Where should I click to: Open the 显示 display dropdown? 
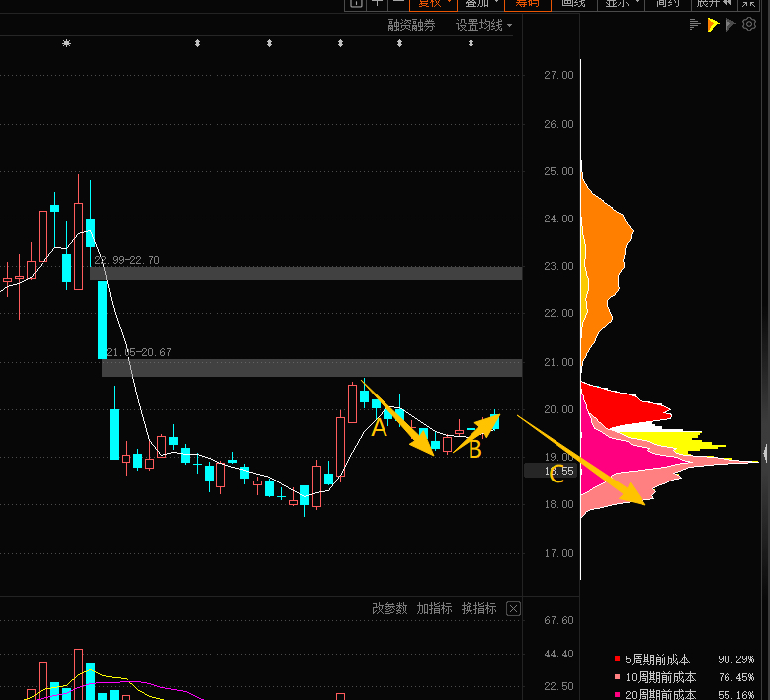tap(621, 4)
